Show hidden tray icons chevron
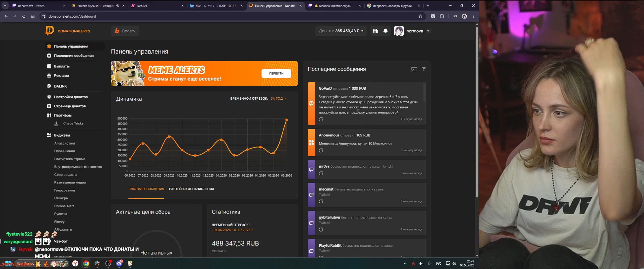Screen dimensions: 644x269 coord(405,264)
